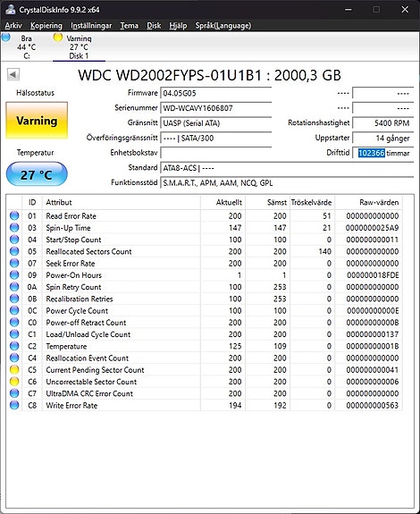Open the Tema menu
Viewport: 420px width, 514px height.
(129, 26)
